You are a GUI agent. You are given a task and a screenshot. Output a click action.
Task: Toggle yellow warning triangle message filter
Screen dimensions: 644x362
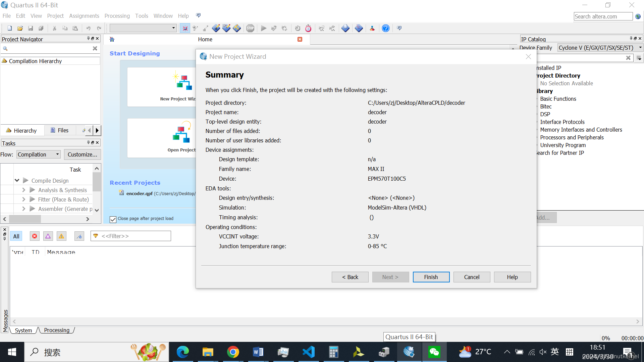pyautogui.click(x=61, y=236)
